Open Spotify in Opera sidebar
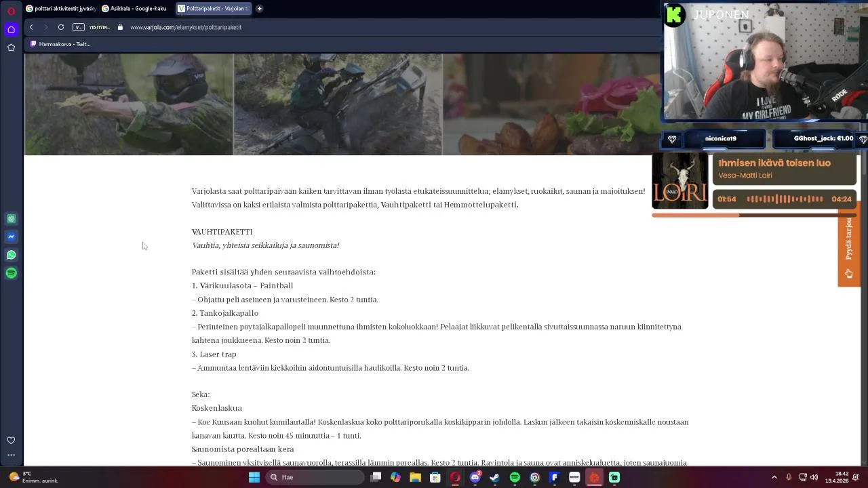The image size is (868, 488). click(11, 273)
